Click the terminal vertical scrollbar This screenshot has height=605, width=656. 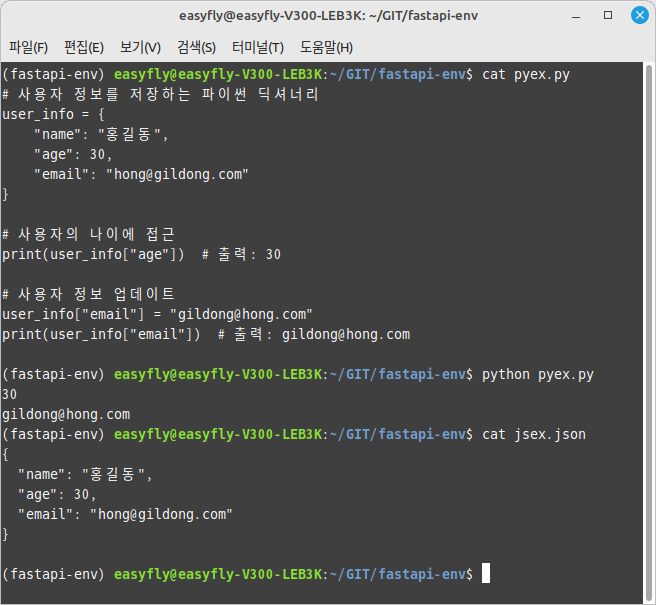click(649, 333)
